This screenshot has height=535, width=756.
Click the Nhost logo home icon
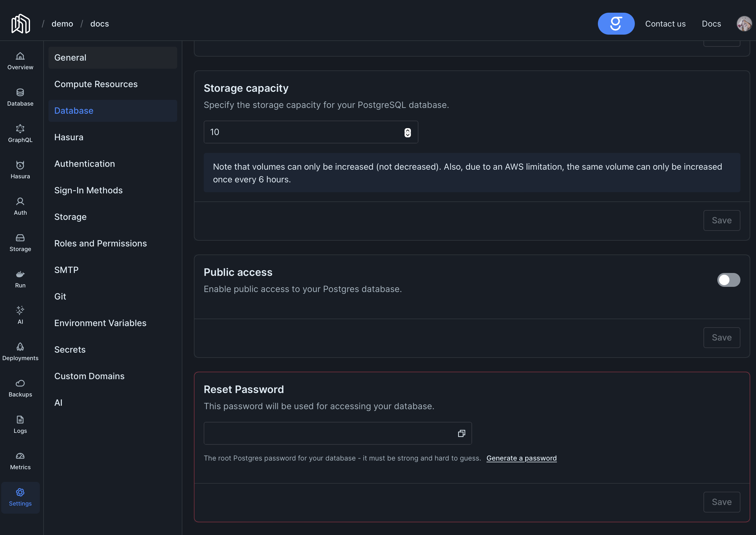click(x=21, y=24)
